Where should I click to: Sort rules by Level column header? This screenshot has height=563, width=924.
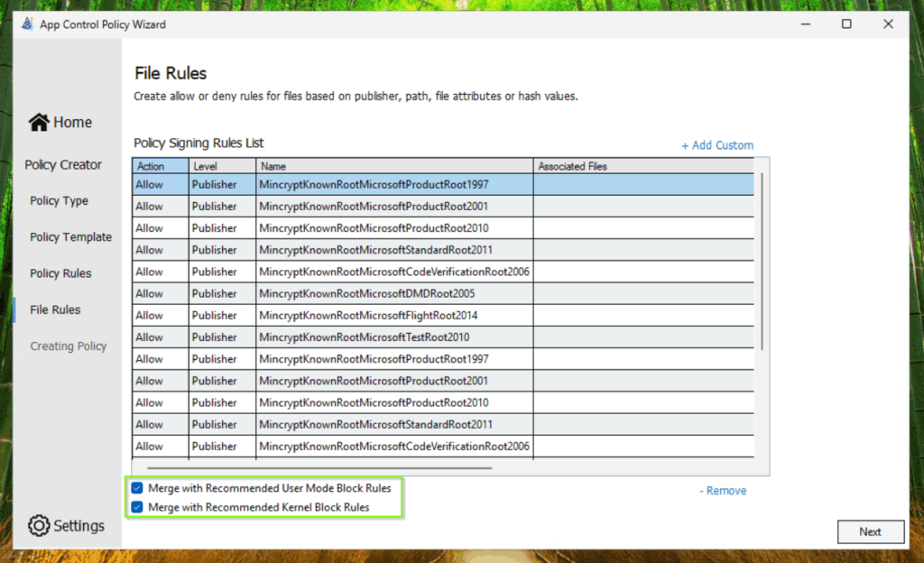(222, 166)
